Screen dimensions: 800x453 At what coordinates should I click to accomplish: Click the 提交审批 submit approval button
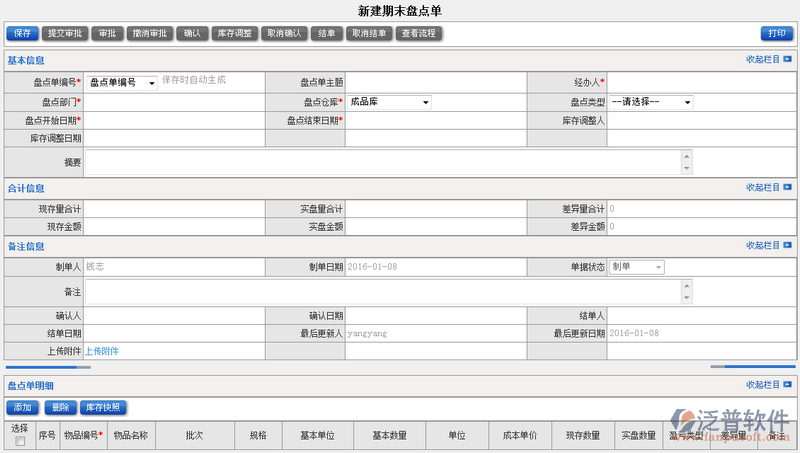[66, 33]
